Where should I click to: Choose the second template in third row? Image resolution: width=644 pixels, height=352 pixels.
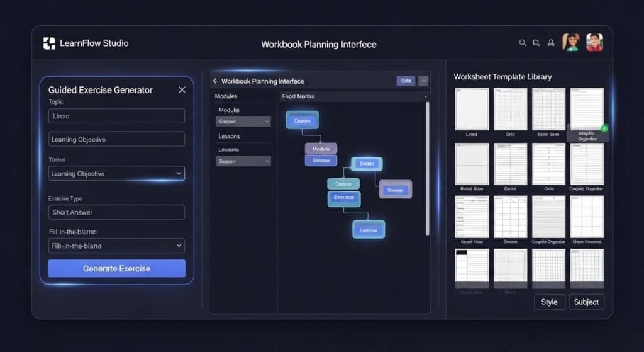510,217
